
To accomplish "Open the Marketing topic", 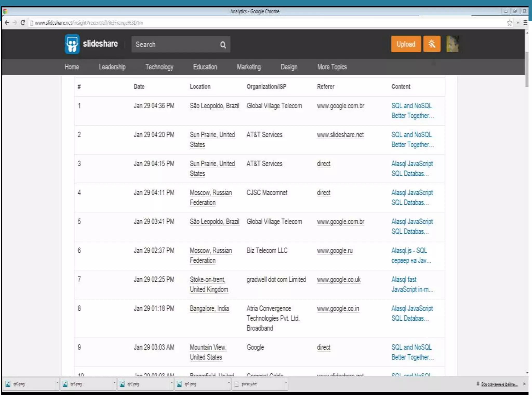I will pos(249,67).
